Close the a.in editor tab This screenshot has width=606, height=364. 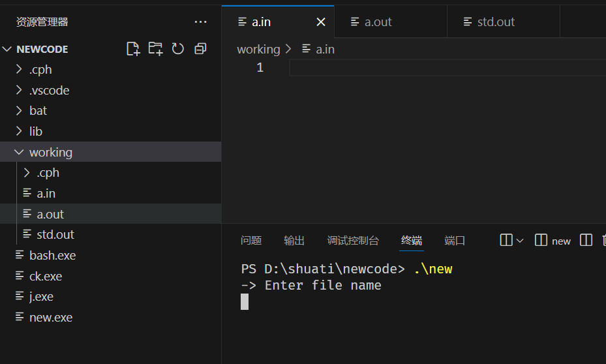320,22
